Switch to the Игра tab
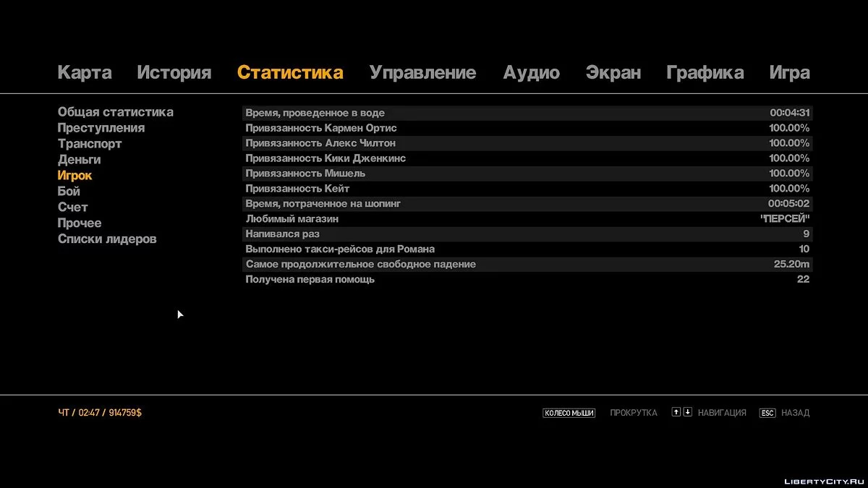868x488 pixels. pyautogui.click(x=789, y=73)
